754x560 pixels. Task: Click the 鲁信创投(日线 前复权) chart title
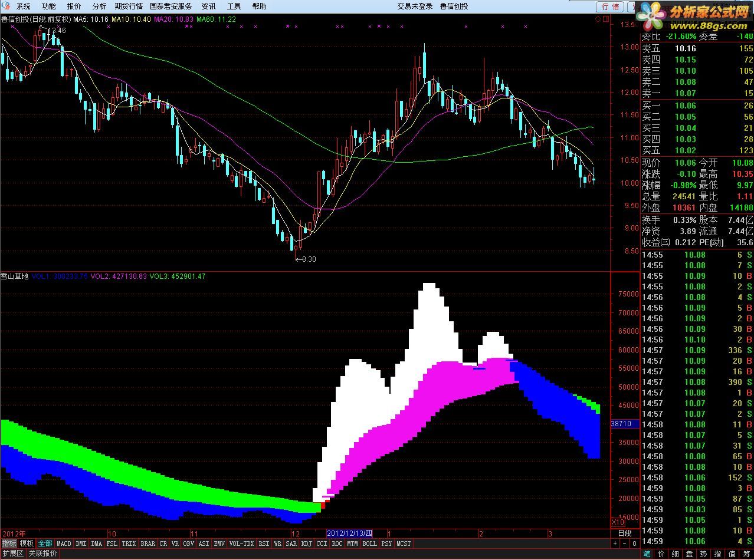(x=35, y=19)
